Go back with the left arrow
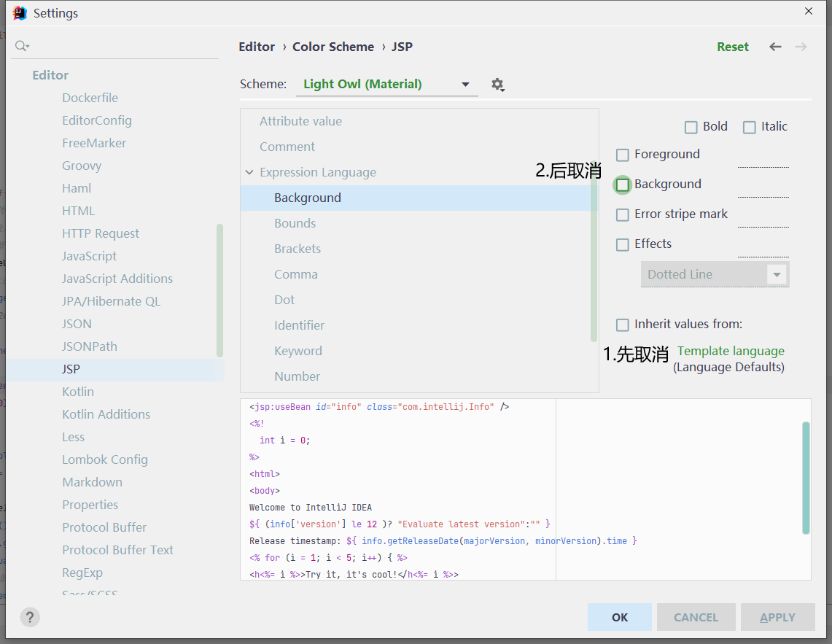Image resolution: width=832 pixels, height=644 pixels. pyautogui.click(x=775, y=47)
